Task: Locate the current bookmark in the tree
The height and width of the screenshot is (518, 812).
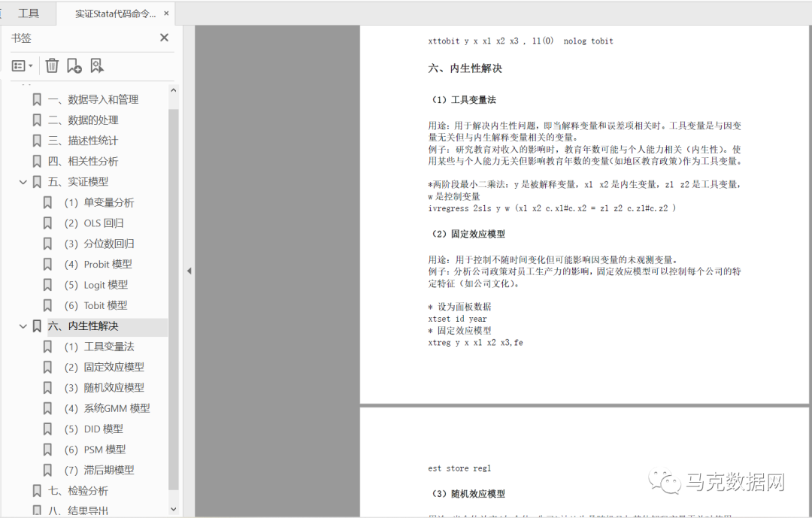Action: point(97,65)
